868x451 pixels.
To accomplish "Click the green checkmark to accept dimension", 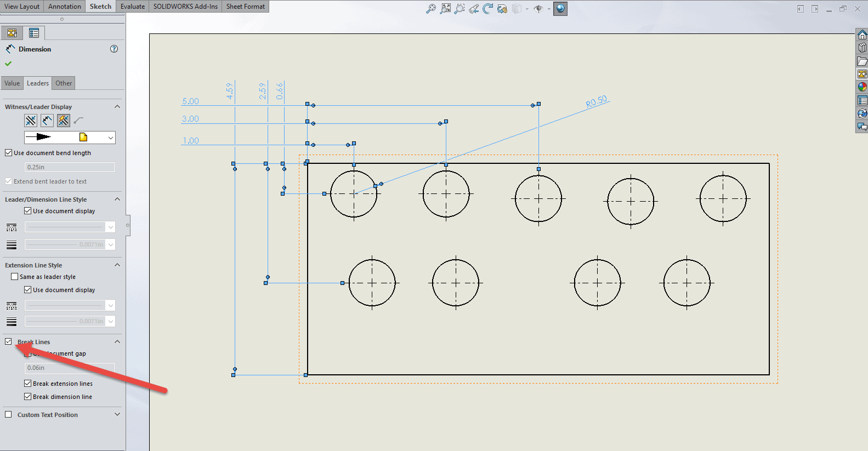I will pos(8,64).
